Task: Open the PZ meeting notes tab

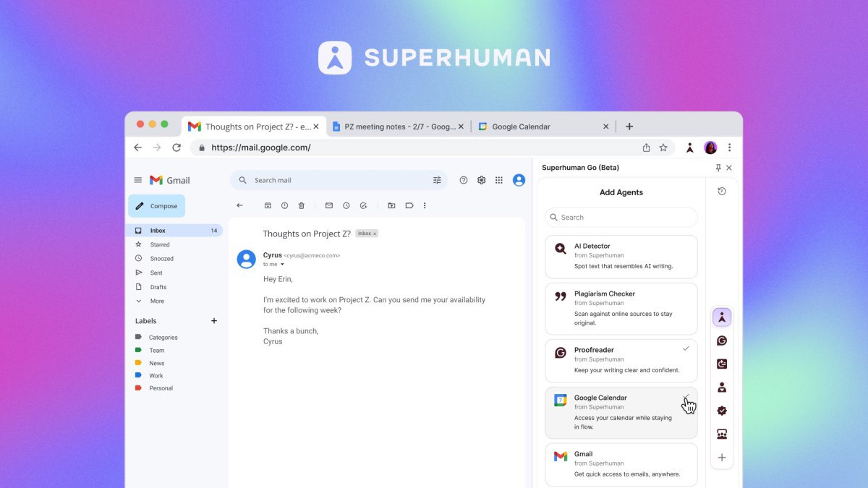Action: click(x=398, y=126)
